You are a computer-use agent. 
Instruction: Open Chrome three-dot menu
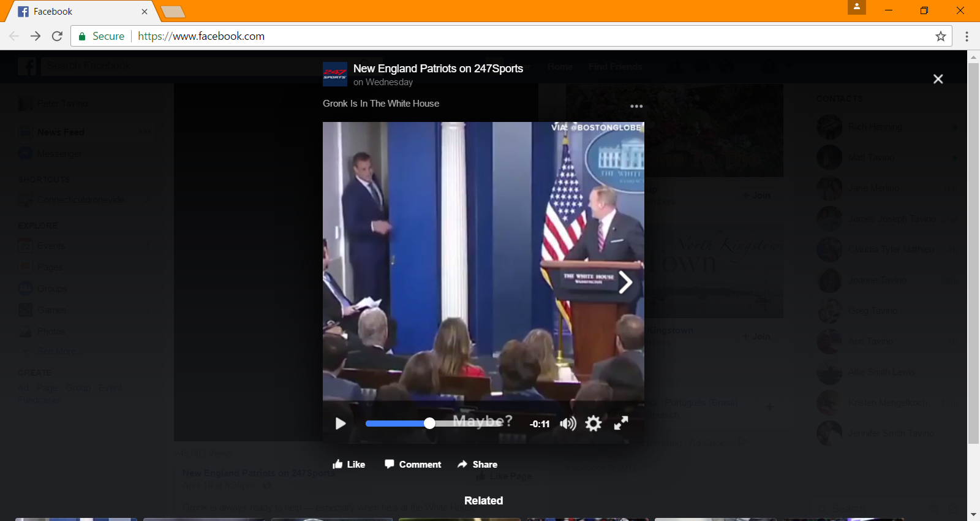coord(967,36)
